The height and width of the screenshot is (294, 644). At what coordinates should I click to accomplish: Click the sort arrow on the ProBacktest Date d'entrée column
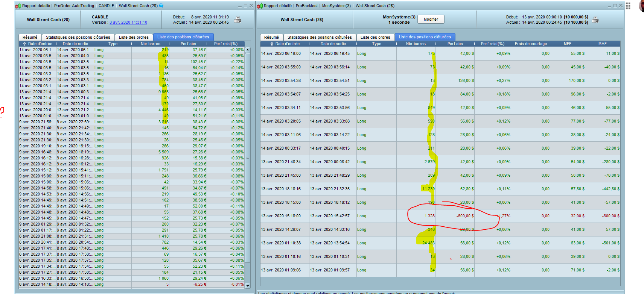[272, 44]
